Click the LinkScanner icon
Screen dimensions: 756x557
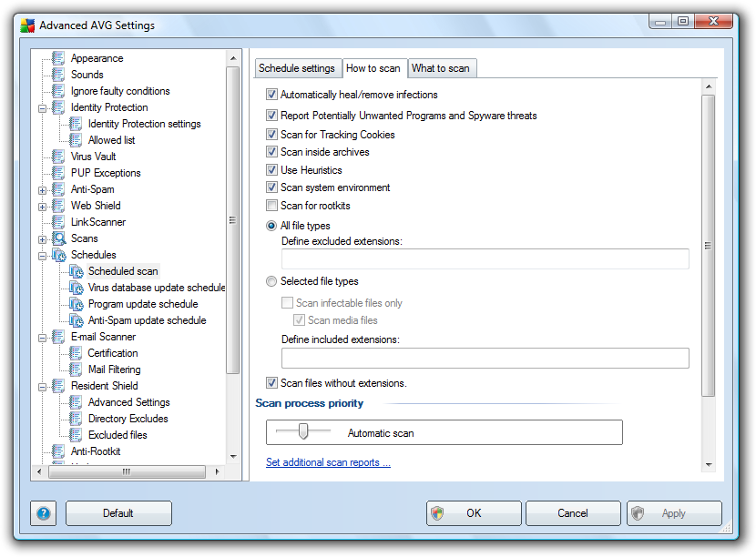(x=58, y=222)
